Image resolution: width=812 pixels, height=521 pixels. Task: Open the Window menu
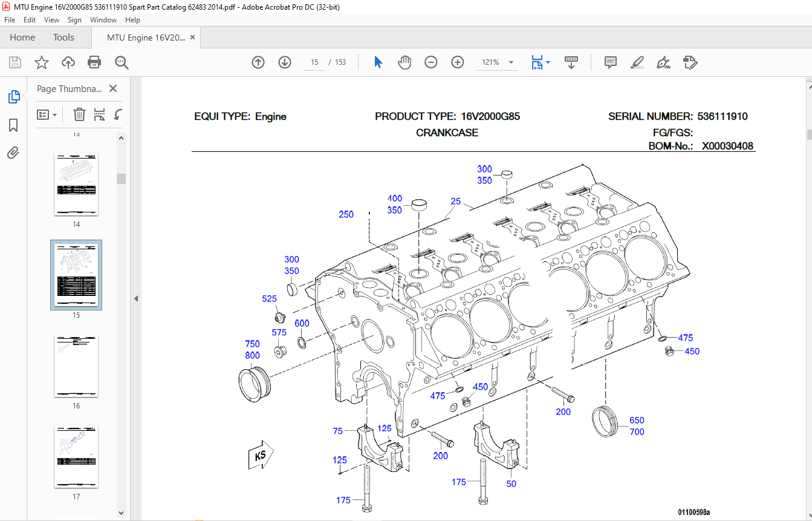click(103, 19)
